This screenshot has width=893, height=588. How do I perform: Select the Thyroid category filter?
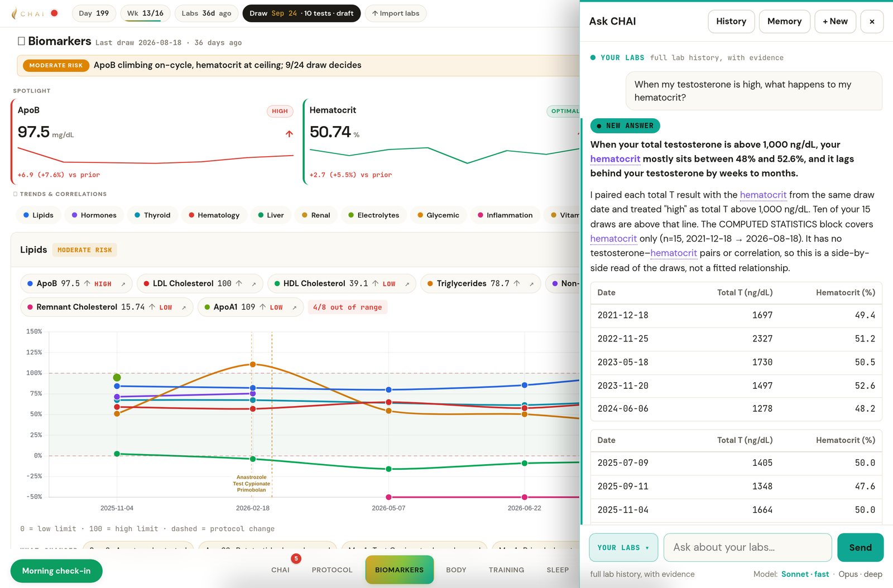(x=152, y=215)
